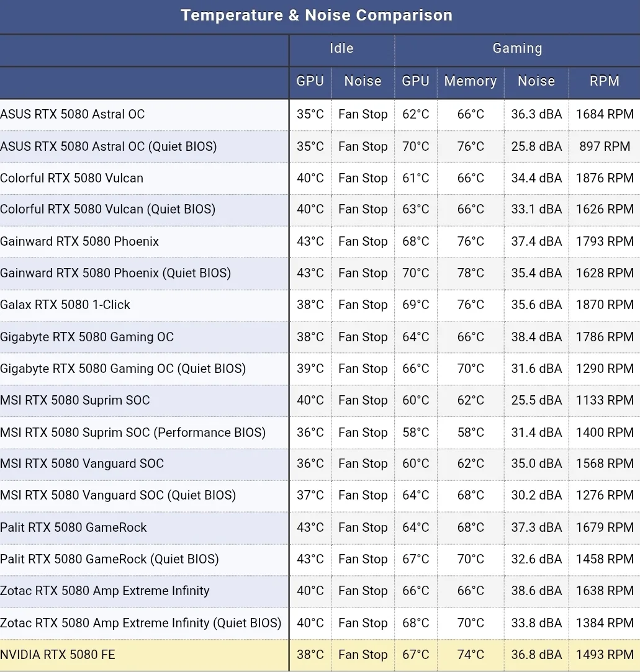Click the GPU header under Gaming
Screen dimensions: 640x672
point(415,81)
